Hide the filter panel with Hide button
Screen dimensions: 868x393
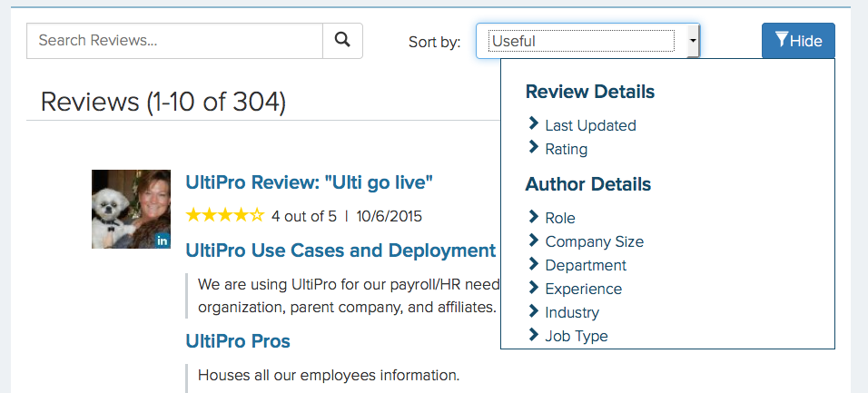pos(797,41)
